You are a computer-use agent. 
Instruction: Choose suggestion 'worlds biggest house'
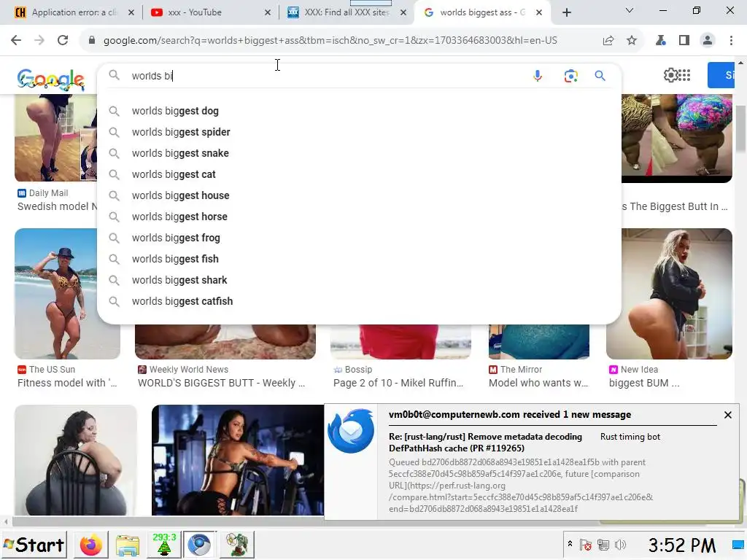(x=359, y=195)
